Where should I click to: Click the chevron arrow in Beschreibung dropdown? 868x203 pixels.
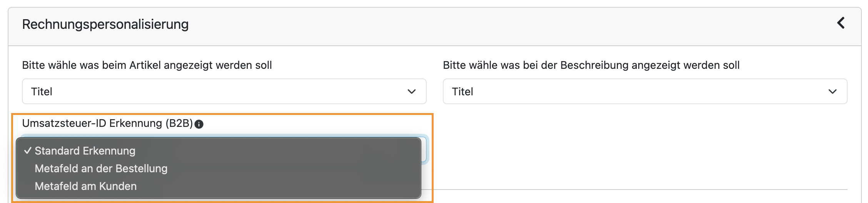coord(833,92)
